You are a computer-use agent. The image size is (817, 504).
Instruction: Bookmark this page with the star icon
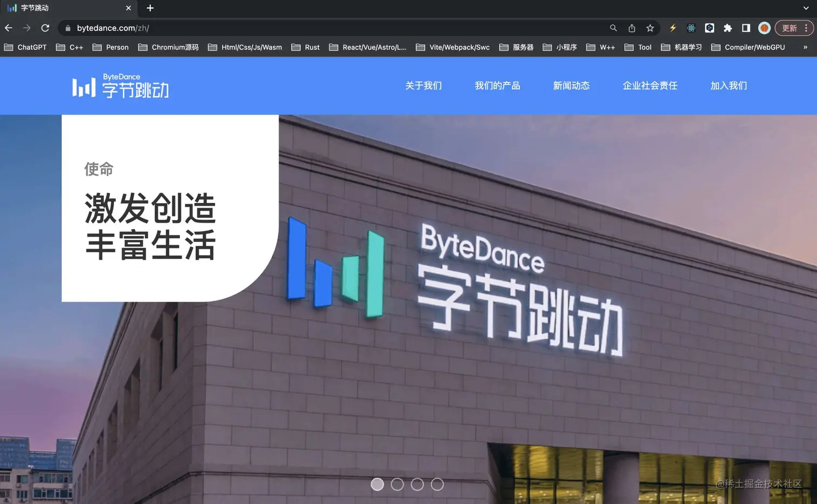coord(650,28)
